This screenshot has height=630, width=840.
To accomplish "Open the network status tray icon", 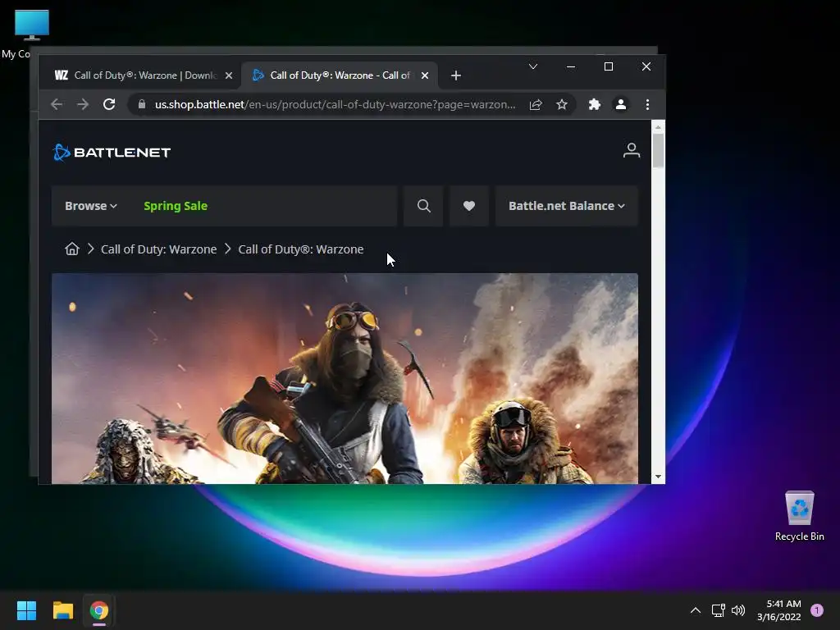I will pyautogui.click(x=718, y=610).
